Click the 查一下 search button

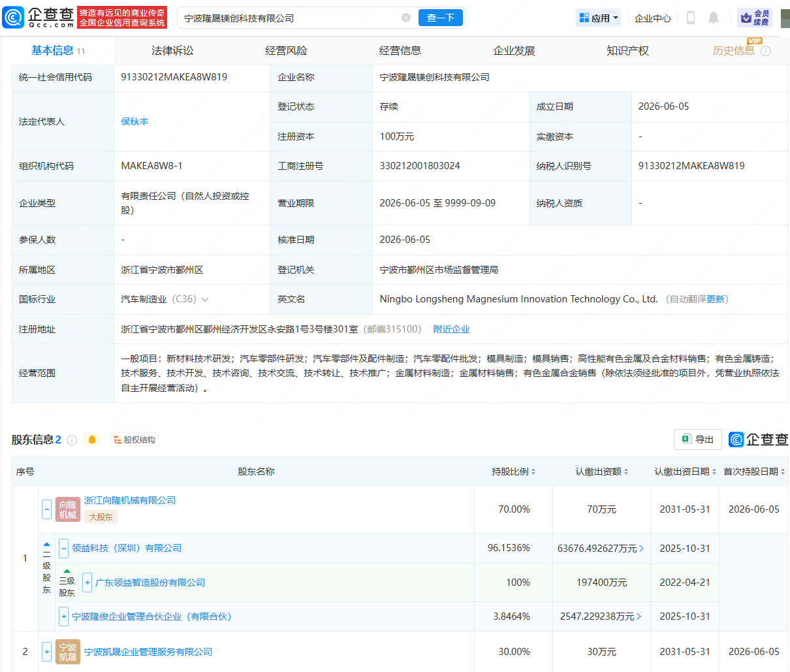coord(441,18)
